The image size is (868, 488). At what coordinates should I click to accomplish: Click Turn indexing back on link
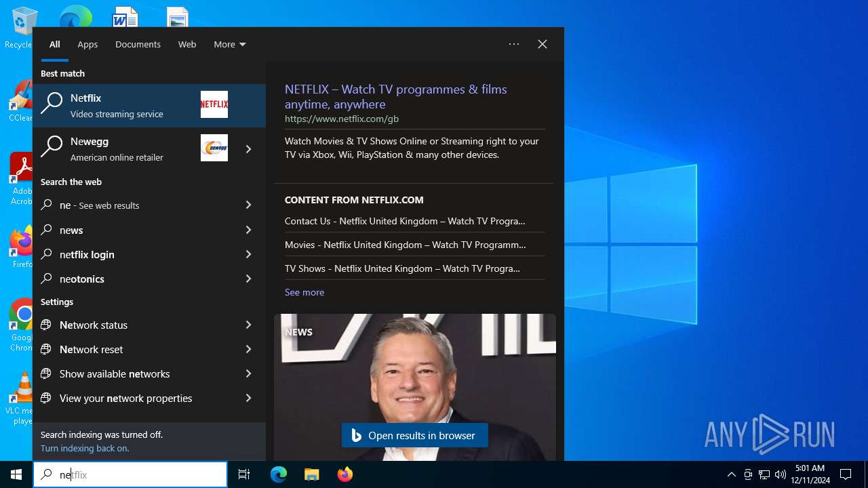(x=85, y=448)
